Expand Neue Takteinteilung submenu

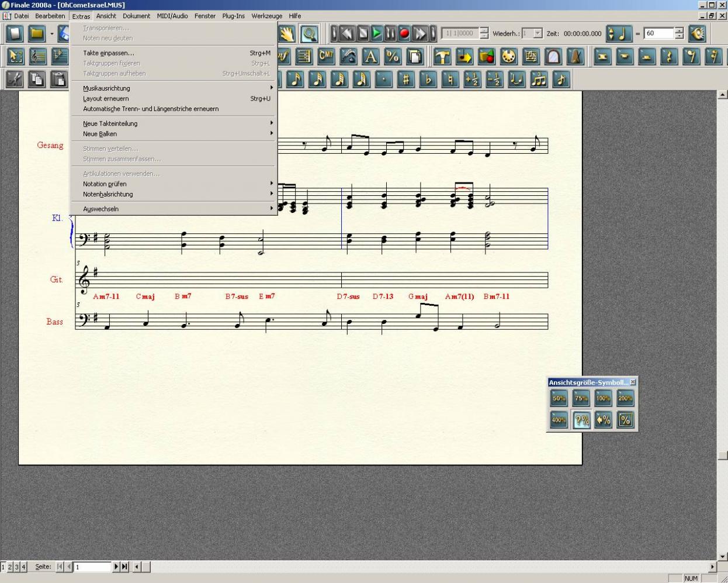[x=174, y=123]
